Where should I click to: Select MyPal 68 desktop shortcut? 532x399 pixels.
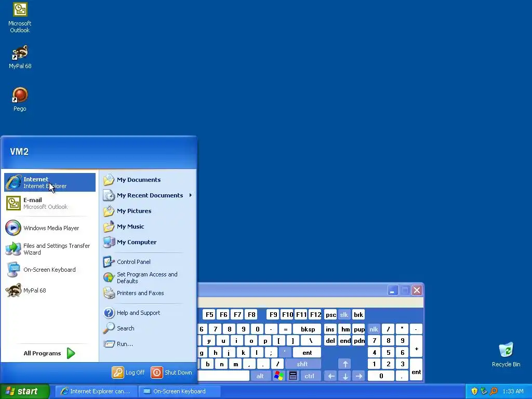click(20, 57)
